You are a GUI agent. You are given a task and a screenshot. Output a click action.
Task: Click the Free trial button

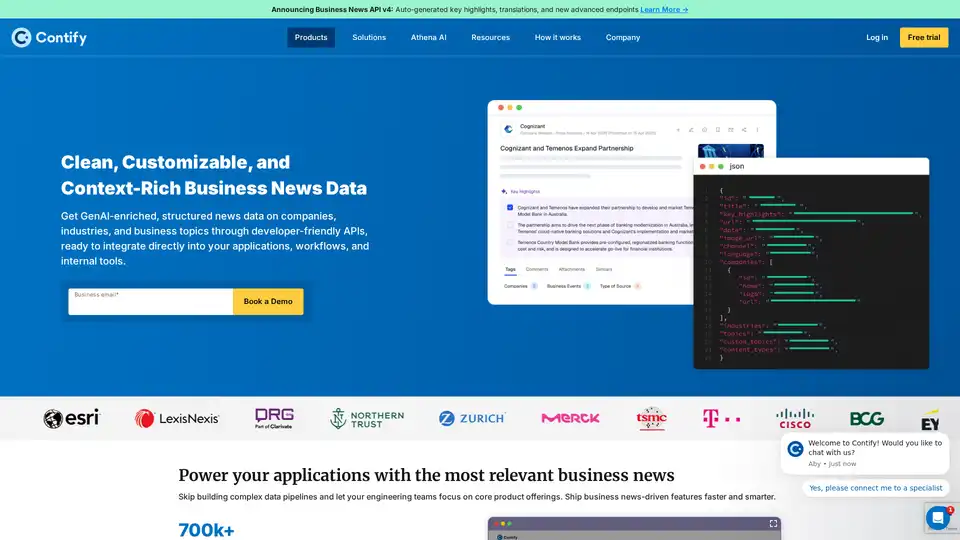[x=924, y=37]
